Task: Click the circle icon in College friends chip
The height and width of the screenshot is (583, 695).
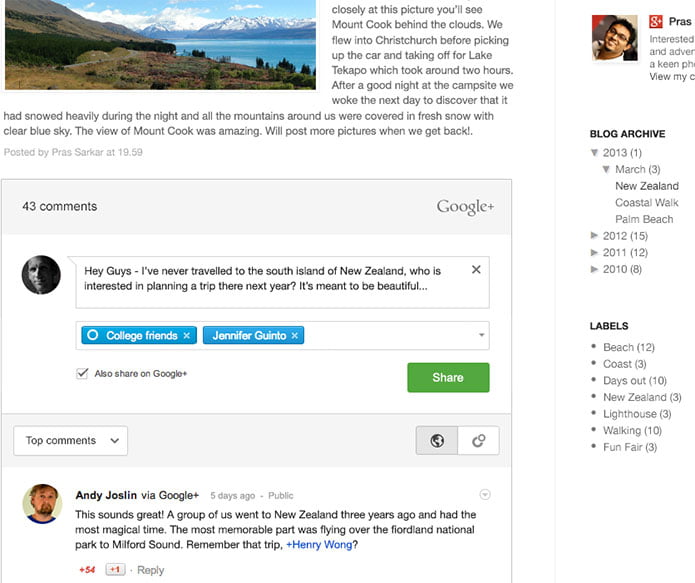Action: click(93, 335)
